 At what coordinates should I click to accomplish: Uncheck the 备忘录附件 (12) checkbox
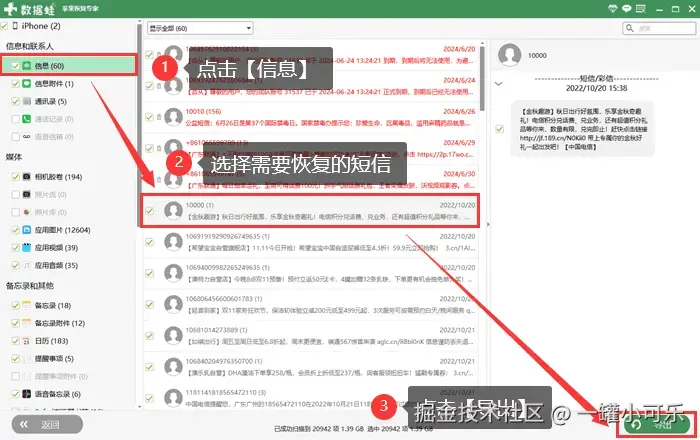pyautogui.click(x=15, y=323)
